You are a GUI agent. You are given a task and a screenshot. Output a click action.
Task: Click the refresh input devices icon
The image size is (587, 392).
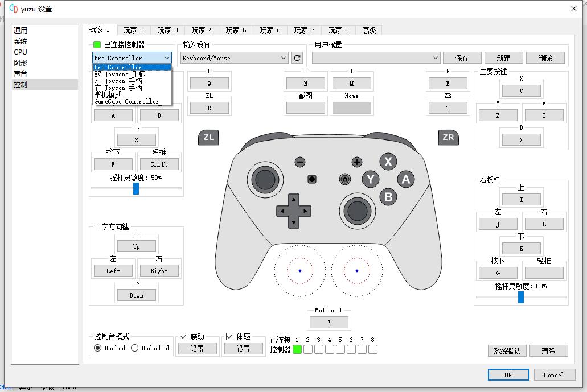pos(297,58)
